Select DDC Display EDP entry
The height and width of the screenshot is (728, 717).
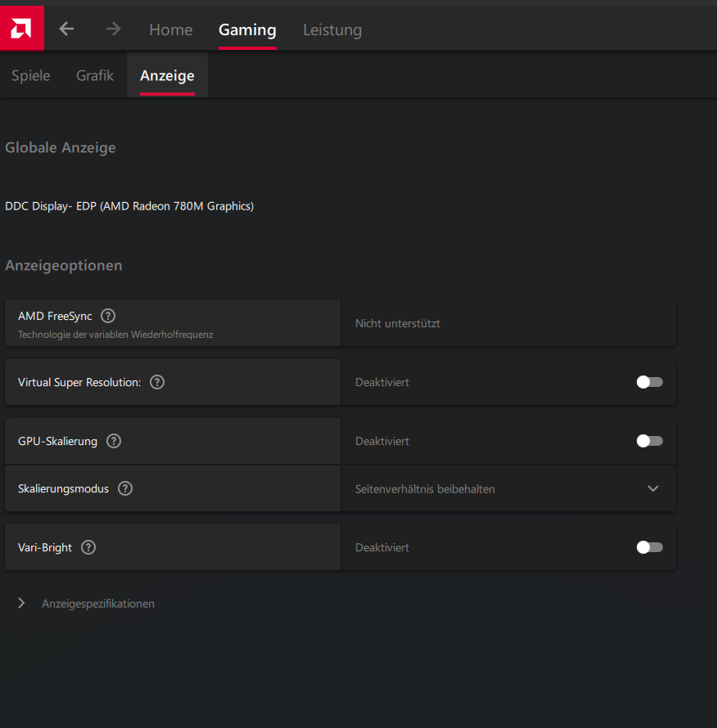pos(129,206)
